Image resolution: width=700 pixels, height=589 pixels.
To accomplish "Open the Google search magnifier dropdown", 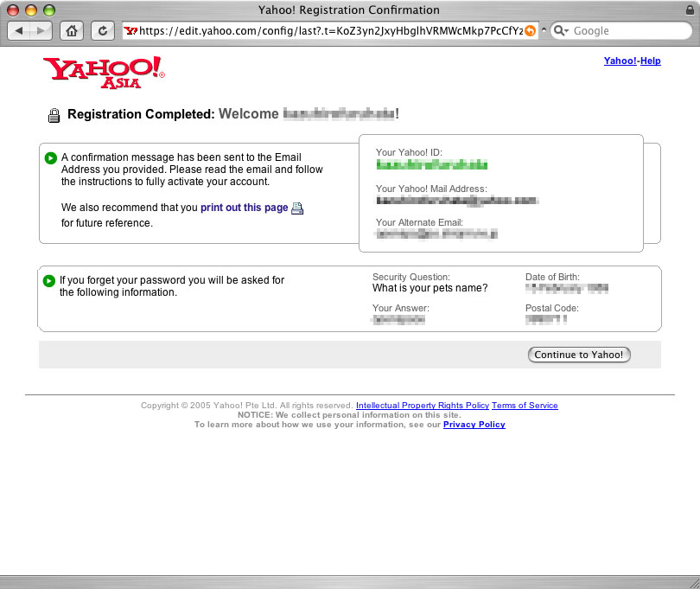I will coord(560,31).
